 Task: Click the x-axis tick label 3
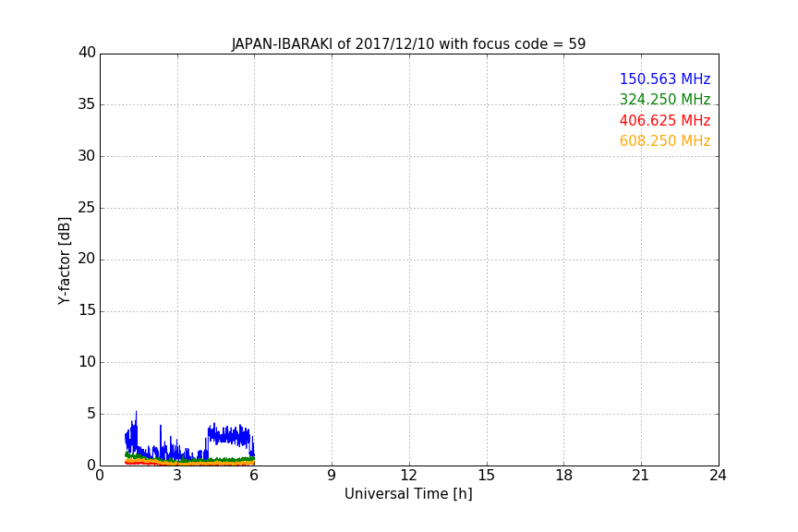[x=177, y=476]
